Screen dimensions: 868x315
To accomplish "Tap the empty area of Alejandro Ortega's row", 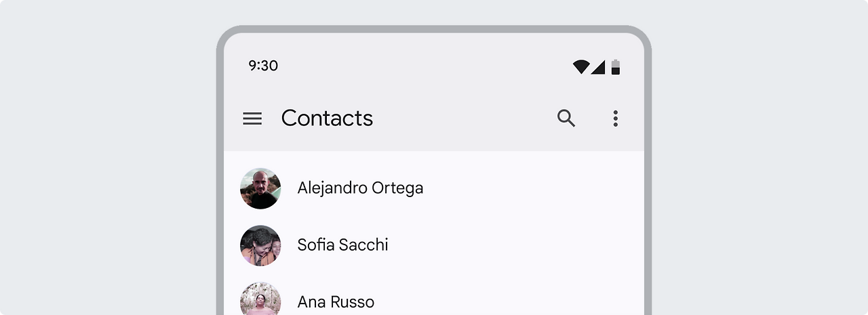I will pyautogui.click(x=532, y=188).
